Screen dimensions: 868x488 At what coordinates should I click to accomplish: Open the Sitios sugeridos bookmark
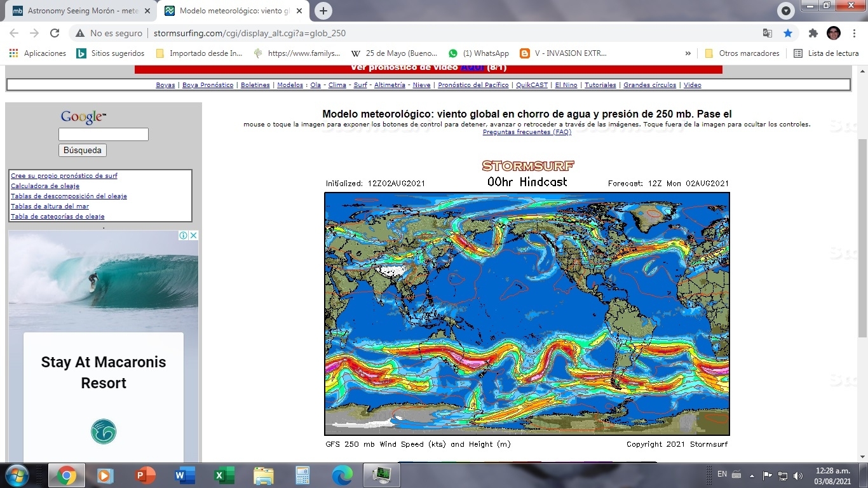point(111,53)
